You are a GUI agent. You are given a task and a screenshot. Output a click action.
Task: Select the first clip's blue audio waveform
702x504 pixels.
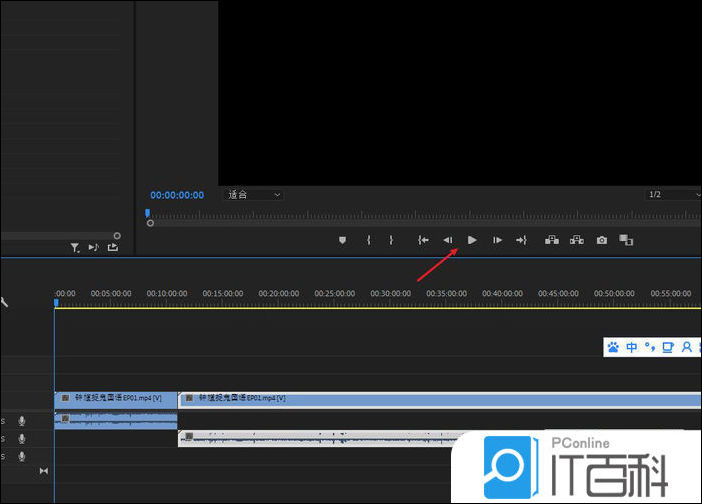(116, 421)
